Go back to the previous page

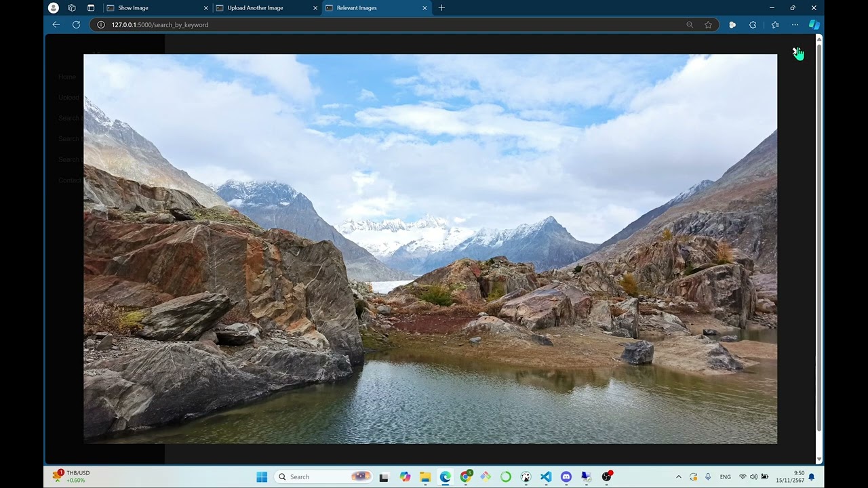pyautogui.click(x=56, y=24)
